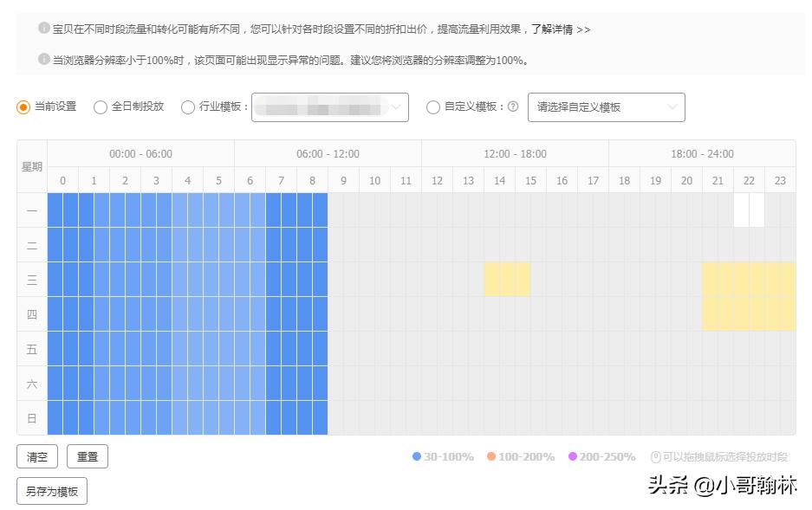Viewport: 812px width, 510px height.
Task: Click the 清空 button to clear the schedule
Action: (36, 456)
